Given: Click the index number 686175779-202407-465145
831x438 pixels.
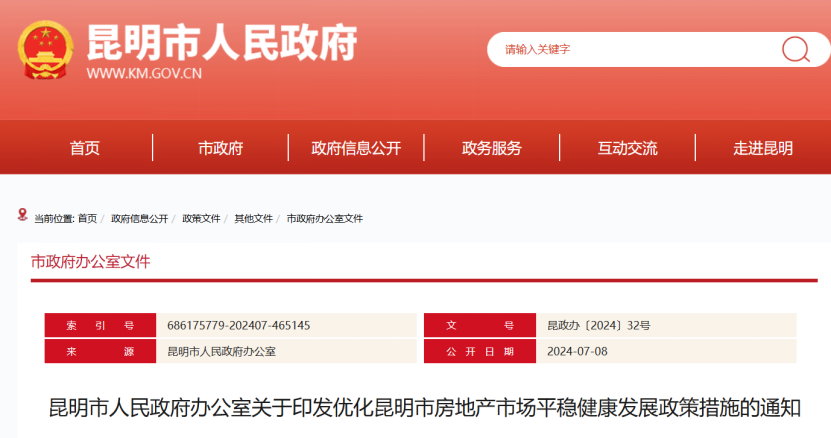Looking at the screenshot, I should point(239,326).
